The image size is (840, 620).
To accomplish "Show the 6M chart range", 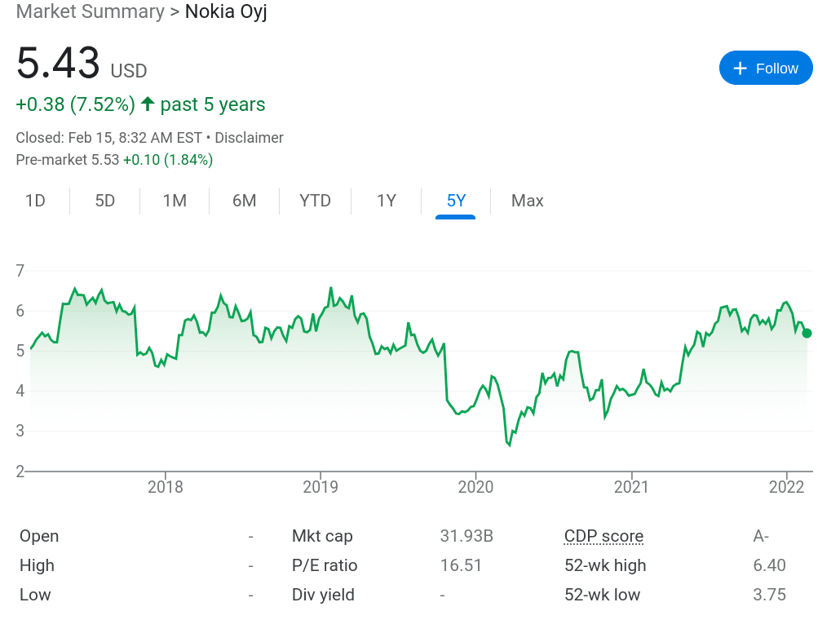I will pos(245,201).
